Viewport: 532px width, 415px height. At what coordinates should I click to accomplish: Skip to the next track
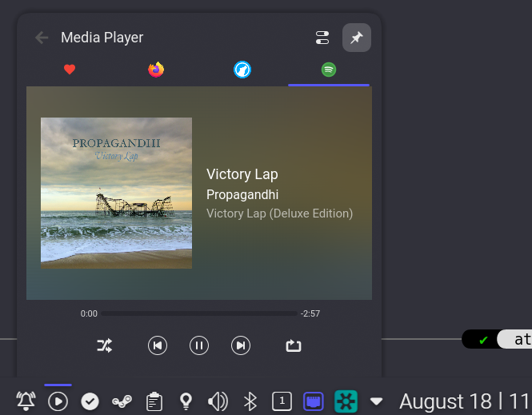click(x=241, y=345)
